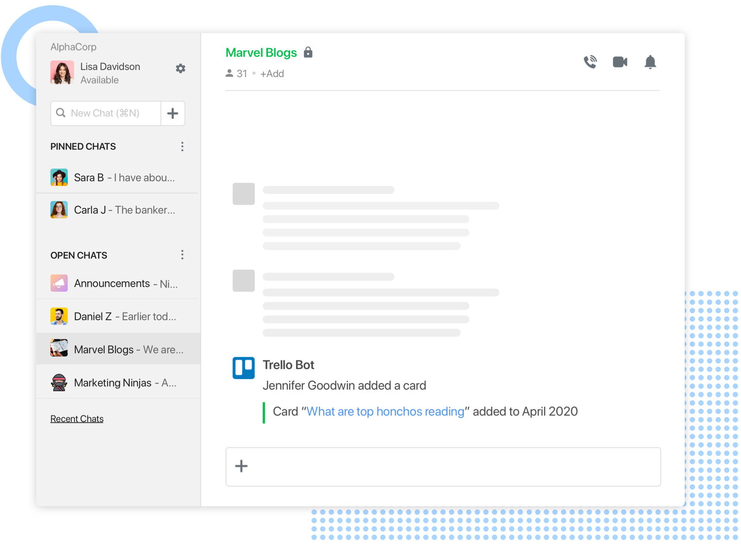Viewport: 741px width, 560px height.
Task: Open Daniel Z chat
Action: click(118, 317)
